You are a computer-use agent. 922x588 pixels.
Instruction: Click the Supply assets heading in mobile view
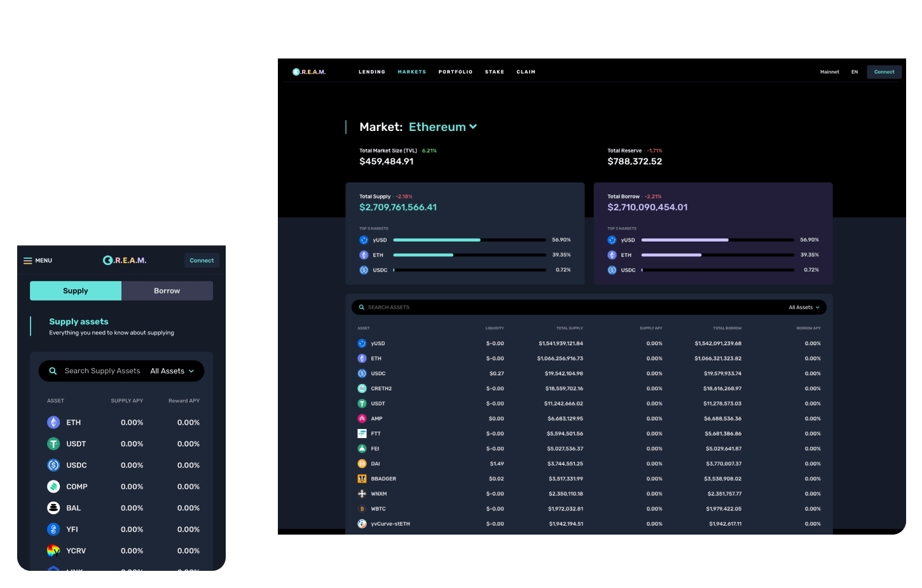click(79, 322)
